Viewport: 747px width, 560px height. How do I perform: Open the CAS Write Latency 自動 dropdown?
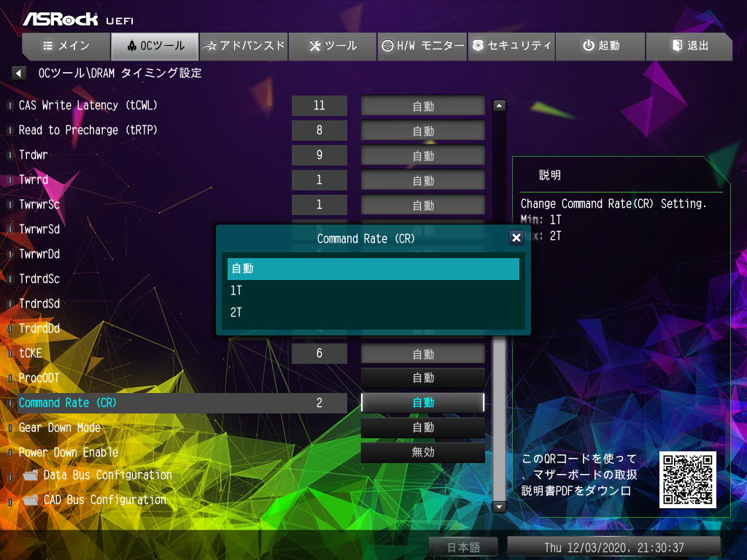tap(422, 106)
